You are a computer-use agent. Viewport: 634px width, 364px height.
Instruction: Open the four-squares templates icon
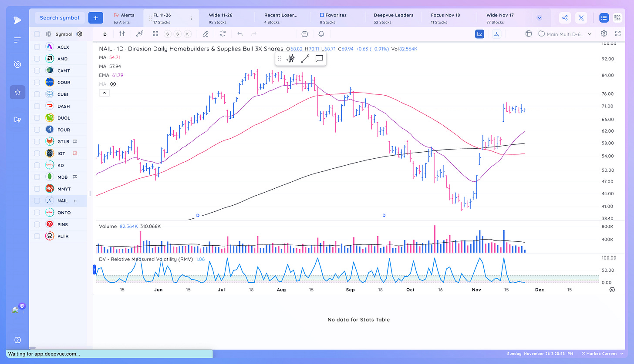coord(155,33)
